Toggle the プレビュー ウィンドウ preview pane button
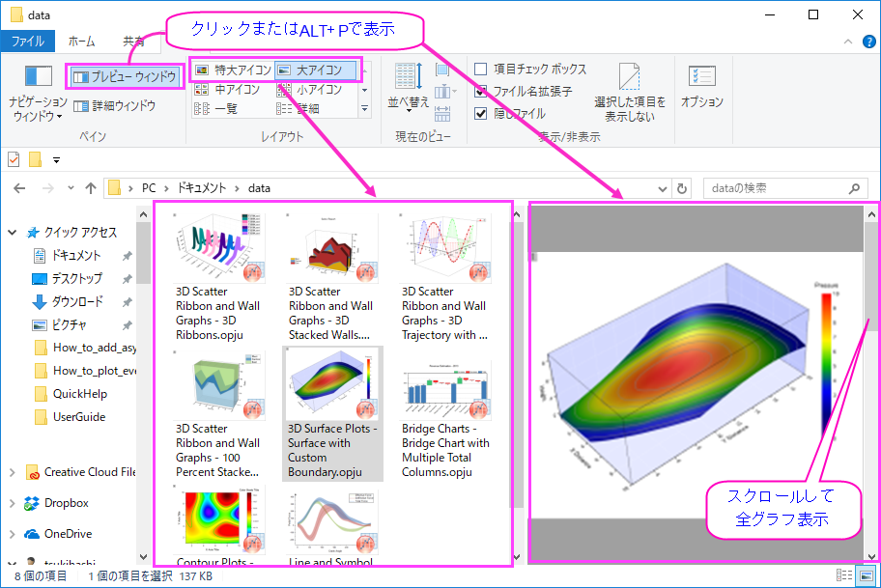Image resolution: width=881 pixels, height=588 pixels. coord(125,76)
